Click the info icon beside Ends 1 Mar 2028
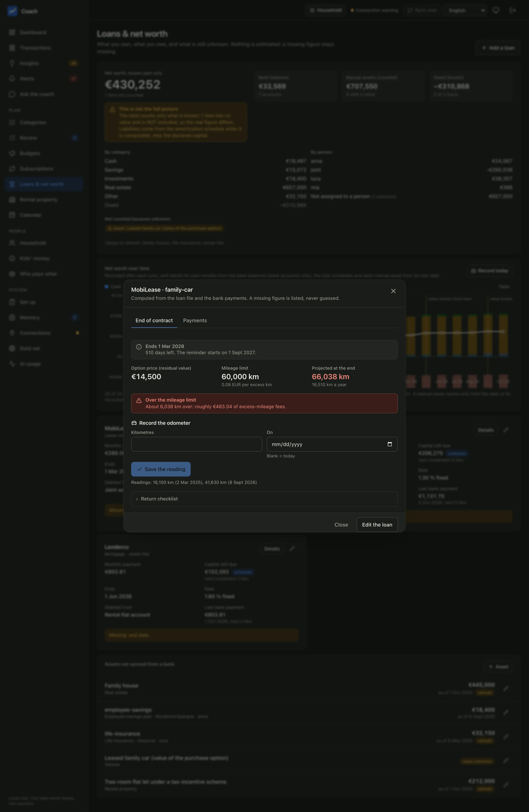The image size is (529, 812). pos(139,347)
